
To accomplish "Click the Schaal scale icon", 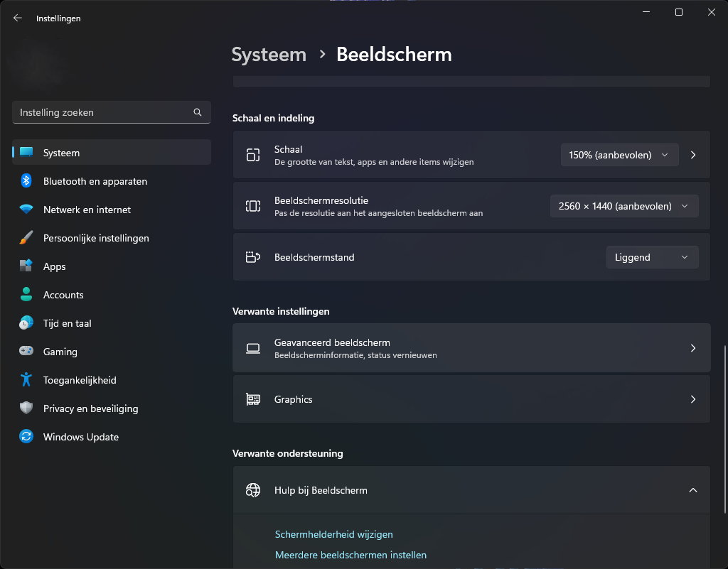I will click(253, 155).
